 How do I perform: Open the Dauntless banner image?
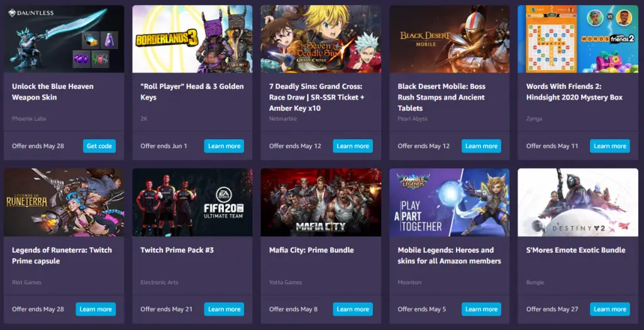click(x=64, y=39)
